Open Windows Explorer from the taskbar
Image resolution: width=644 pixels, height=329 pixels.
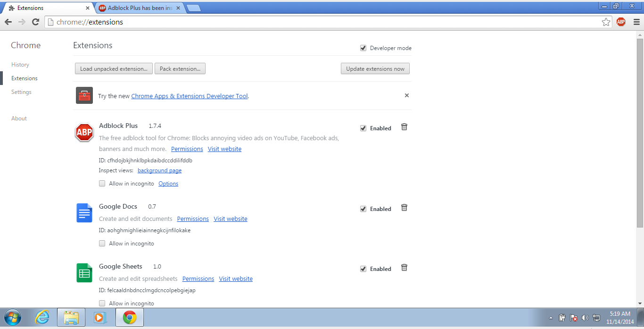pyautogui.click(x=71, y=318)
